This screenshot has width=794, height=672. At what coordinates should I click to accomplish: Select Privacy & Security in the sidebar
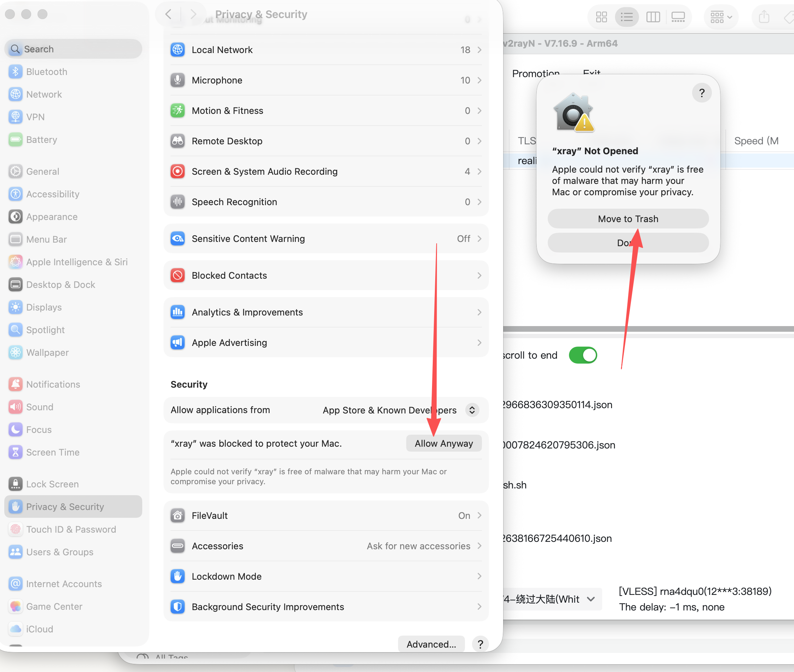73,507
